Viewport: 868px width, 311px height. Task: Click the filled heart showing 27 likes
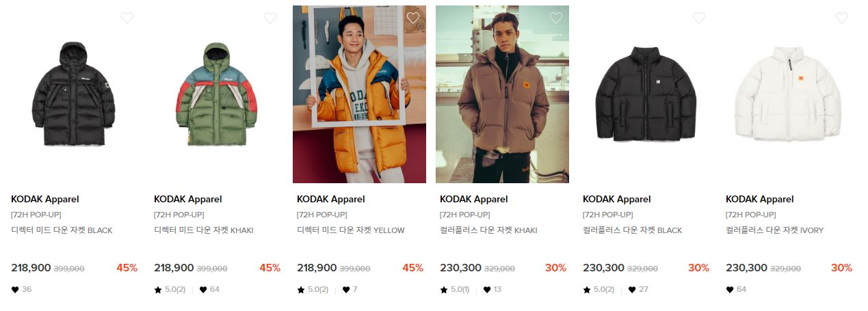click(x=632, y=290)
